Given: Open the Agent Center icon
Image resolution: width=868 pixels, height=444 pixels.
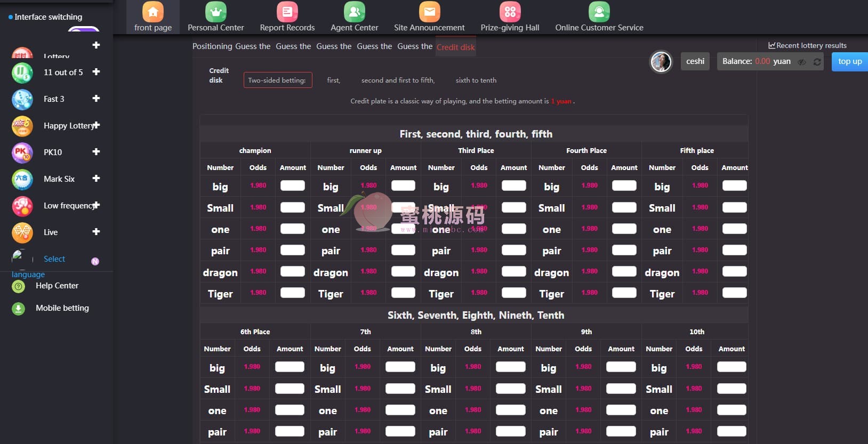Looking at the screenshot, I should (x=354, y=12).
